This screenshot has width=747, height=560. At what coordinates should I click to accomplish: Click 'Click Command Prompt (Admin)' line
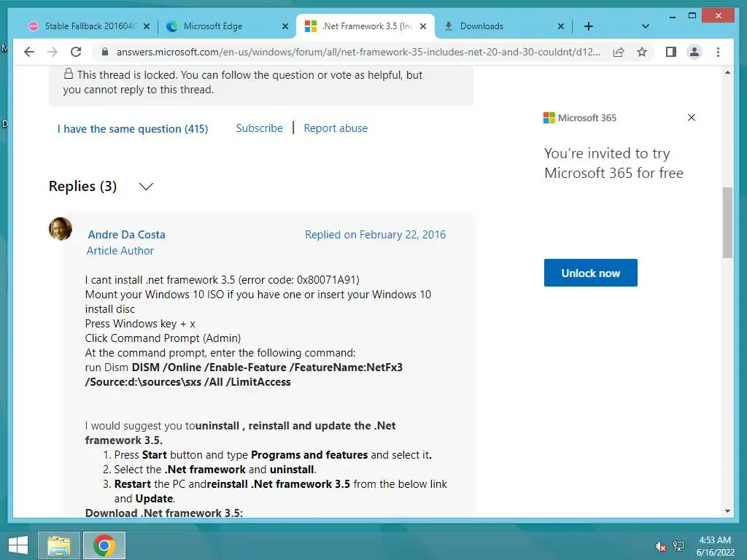click(x=163, y=338)
